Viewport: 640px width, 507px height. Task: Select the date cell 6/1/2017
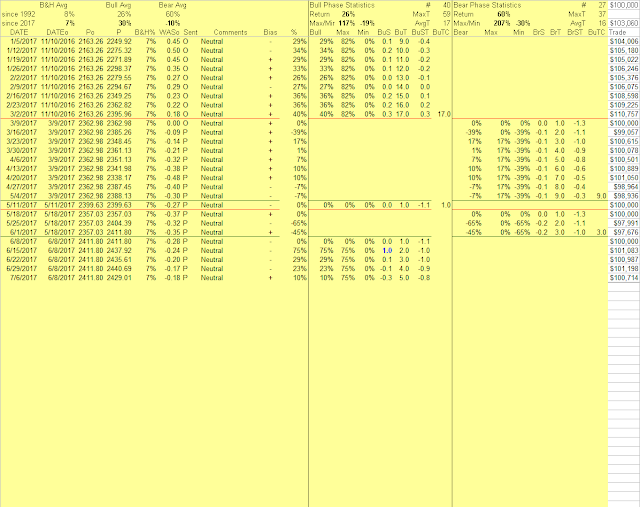tap(24, 232)
